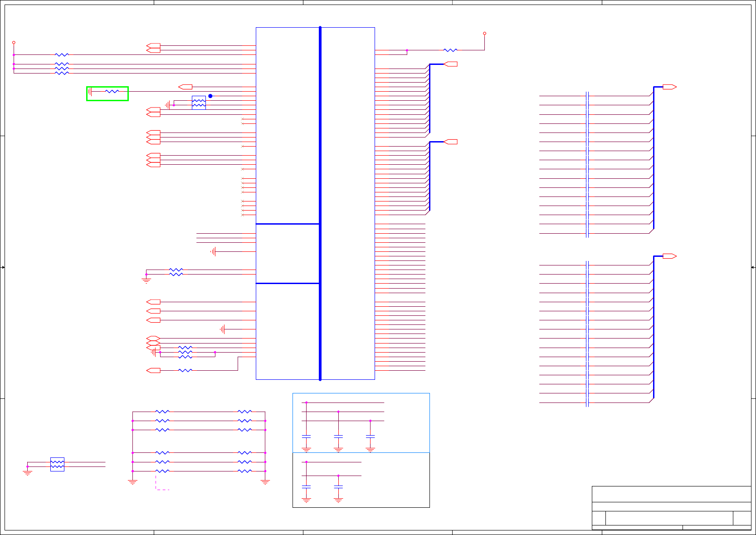Click the power terminal circle above the four left resistors
This screenshot has width=756, height=535.
click(14, 42)
